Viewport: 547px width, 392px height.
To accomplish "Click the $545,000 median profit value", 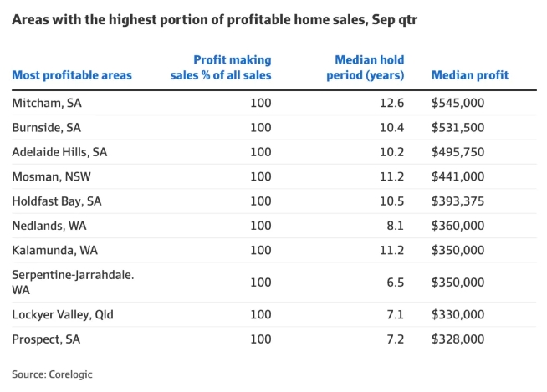I will coord(458,104).
